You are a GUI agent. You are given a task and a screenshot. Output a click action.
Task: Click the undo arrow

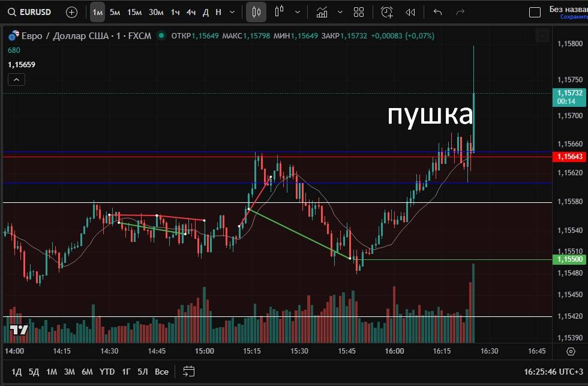tap(437, 12)
